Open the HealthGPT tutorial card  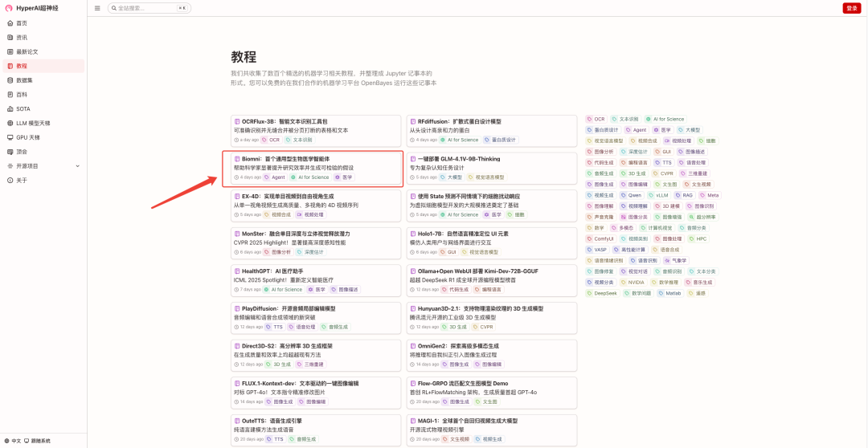pyautogui.click(x=316, y=282)
